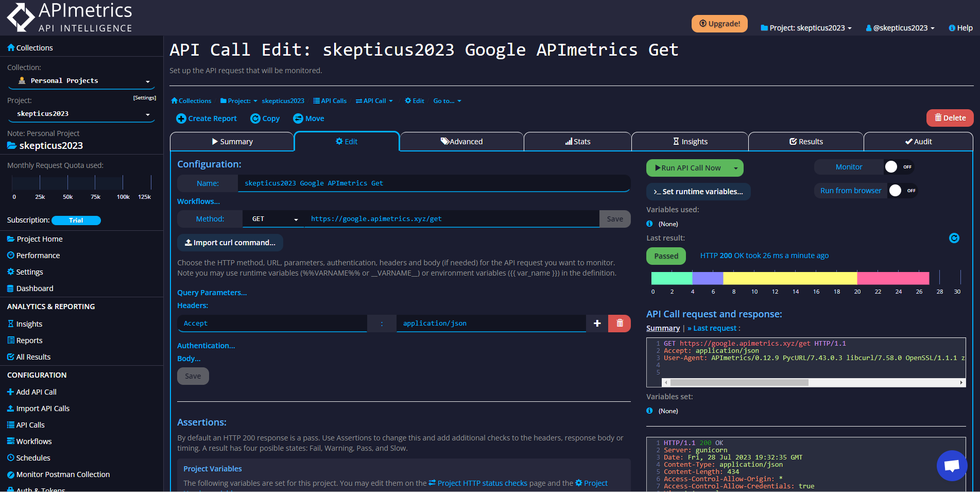Open the @skepticus2023 user menu
The height and width of the screenshot is (492, 980).
click(900, 28)
